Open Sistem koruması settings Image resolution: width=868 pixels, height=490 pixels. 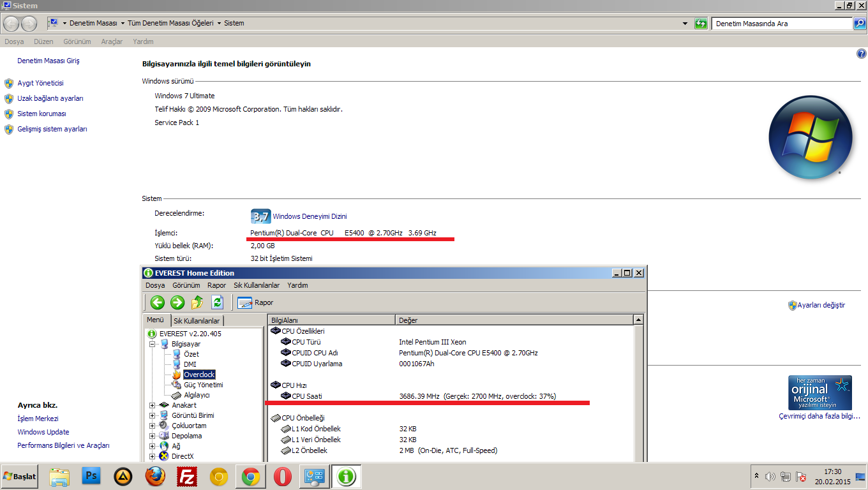coord(41,114)
